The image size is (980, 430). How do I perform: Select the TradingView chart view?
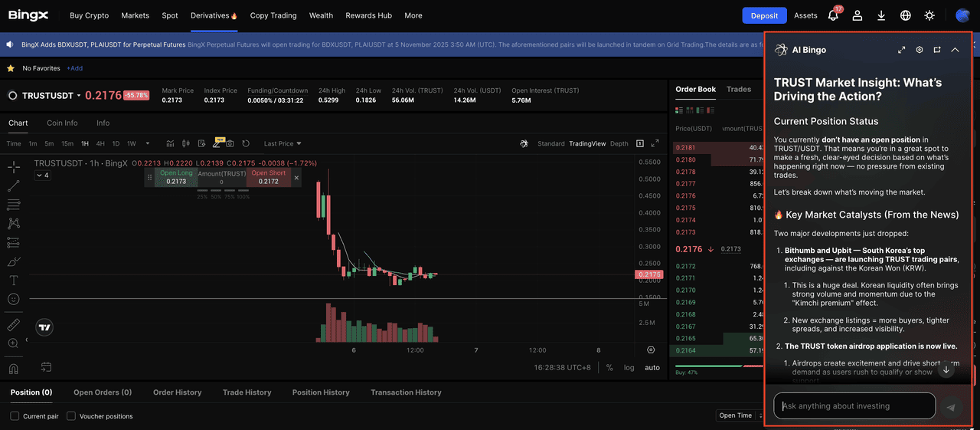(587, 143)
